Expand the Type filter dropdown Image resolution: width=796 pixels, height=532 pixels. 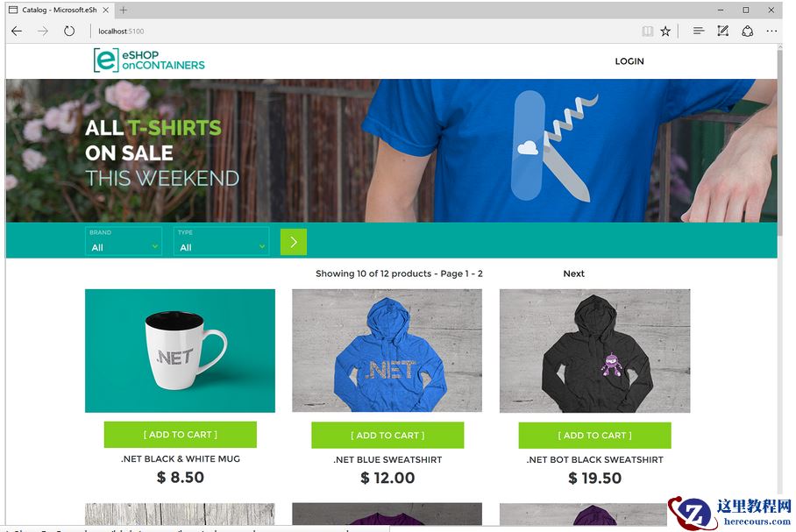[x=221, y=241]
